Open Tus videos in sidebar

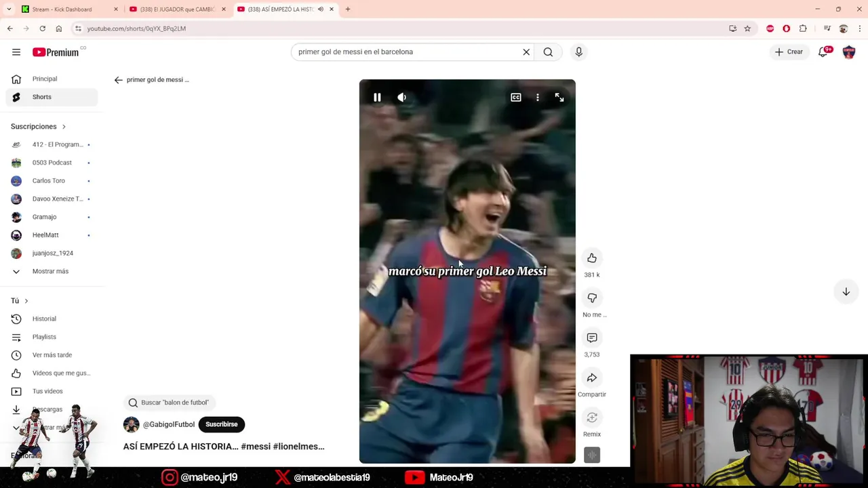[52, 391]
